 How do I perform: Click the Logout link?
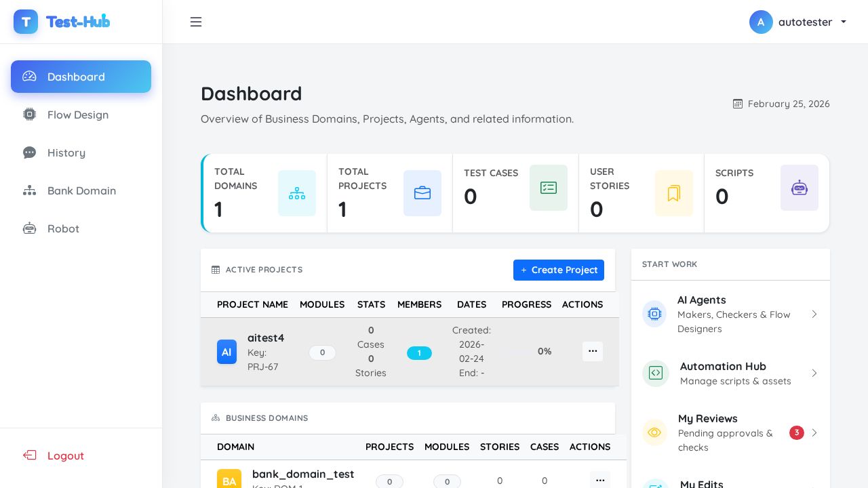(65, 455)
